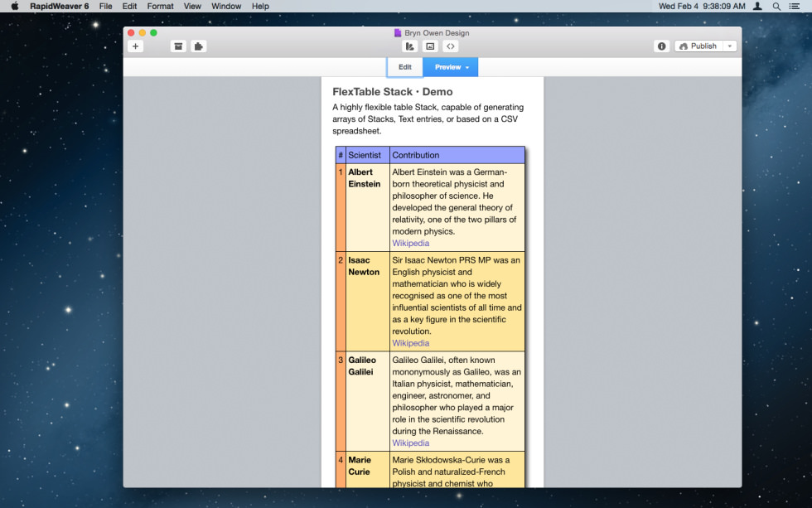
Task: Click the user account icon in menu bar
Action: tap(757, 6)
